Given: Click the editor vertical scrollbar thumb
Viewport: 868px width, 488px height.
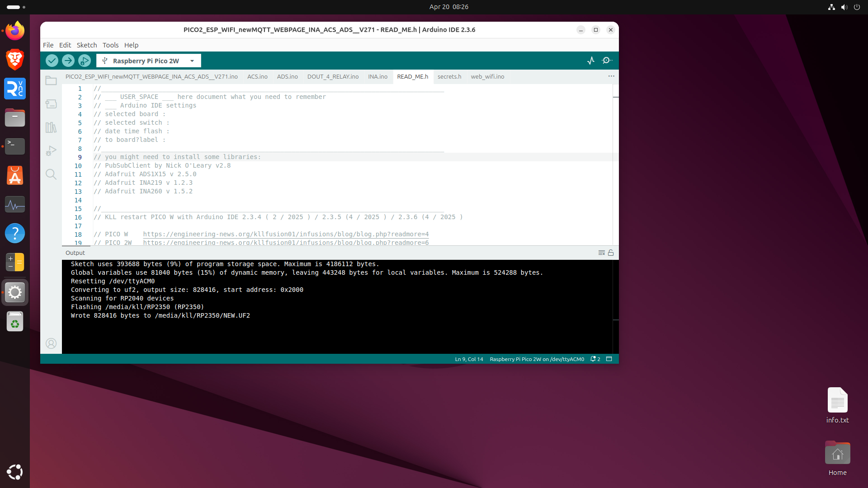Looking at the screenshot, I should click(616, 97).
